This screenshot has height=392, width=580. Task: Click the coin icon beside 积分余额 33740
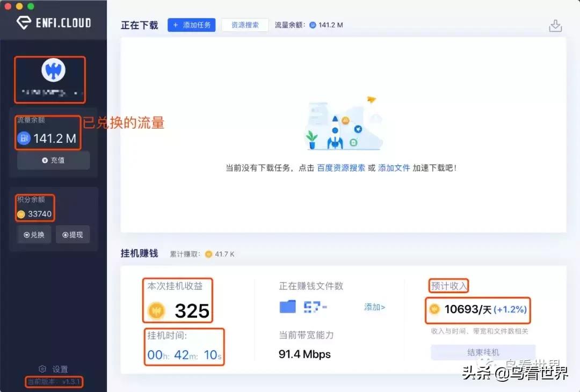[20, 214]
